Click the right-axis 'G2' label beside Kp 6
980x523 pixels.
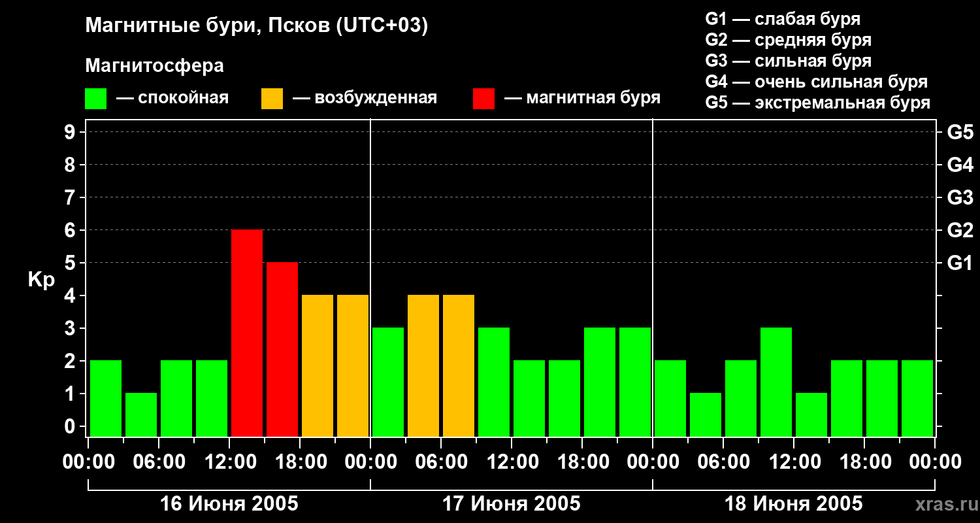(x=960, y=231)
